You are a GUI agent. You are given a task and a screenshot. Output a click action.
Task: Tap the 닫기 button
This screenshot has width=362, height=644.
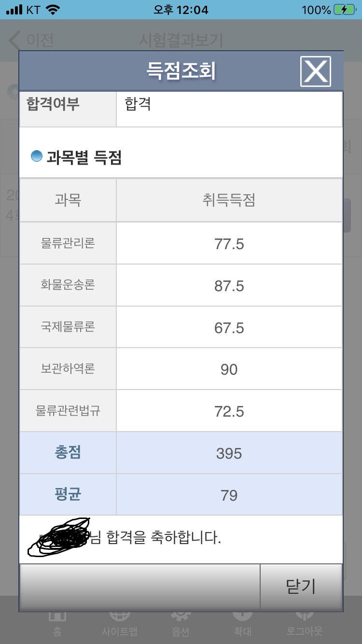(301, 587)
